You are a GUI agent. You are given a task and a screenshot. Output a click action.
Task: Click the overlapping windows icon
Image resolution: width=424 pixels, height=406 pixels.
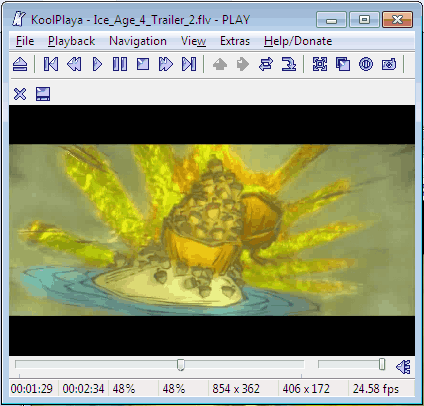pyautogui.click(x=343, y=64)
